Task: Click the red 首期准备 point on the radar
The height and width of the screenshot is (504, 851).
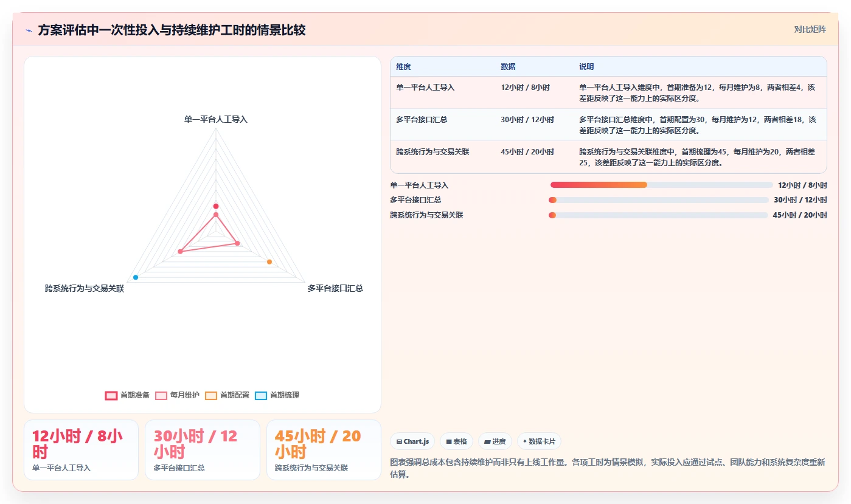Action: 216,206
